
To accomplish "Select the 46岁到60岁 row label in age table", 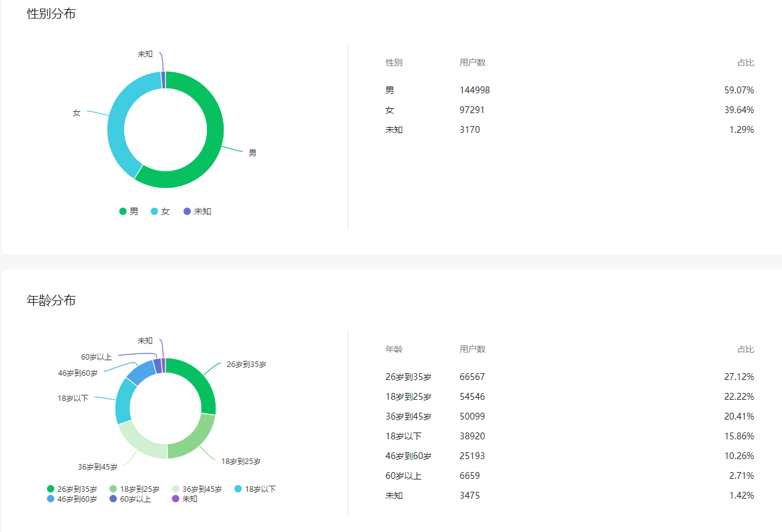I will 408,456.
